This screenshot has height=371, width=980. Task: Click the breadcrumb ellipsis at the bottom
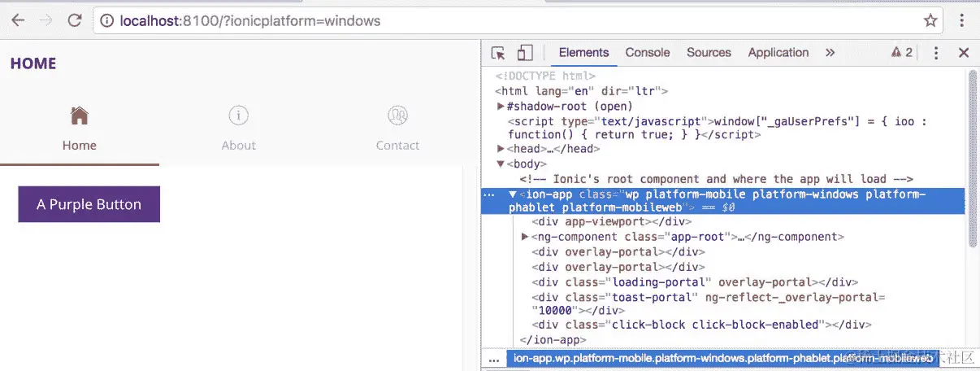492,359
